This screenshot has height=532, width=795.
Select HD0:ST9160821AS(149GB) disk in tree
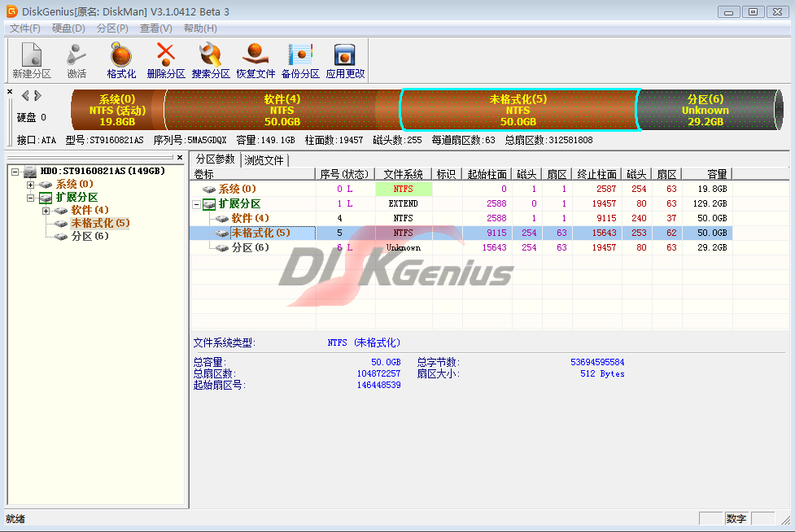103,171
